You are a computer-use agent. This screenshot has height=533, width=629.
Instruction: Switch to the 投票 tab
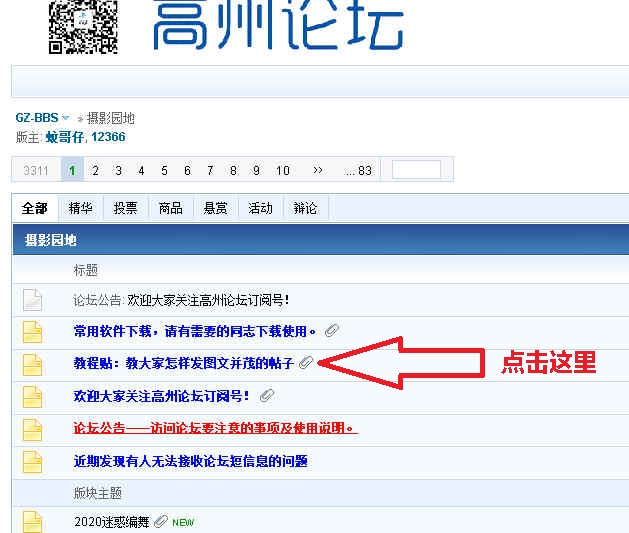coord(125,208)
